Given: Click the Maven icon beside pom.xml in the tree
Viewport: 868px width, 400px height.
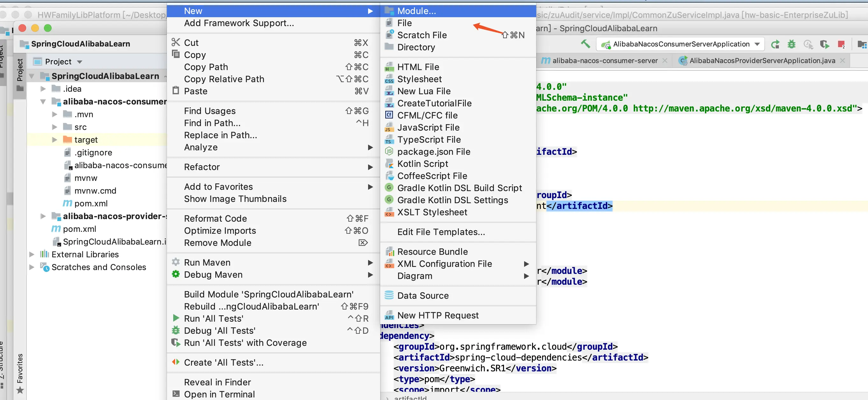Looking at the screenshot, I should click(x=68, y=203).
